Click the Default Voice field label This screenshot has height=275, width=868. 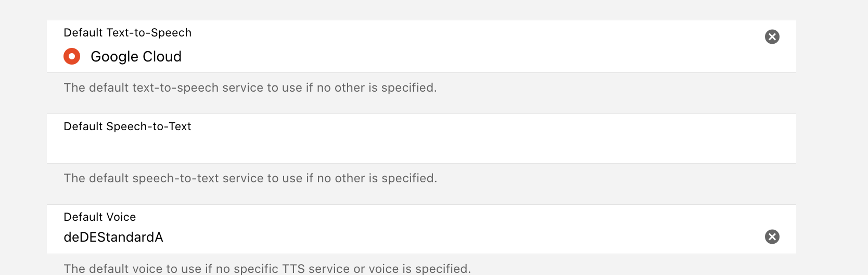tap(100, 217)
